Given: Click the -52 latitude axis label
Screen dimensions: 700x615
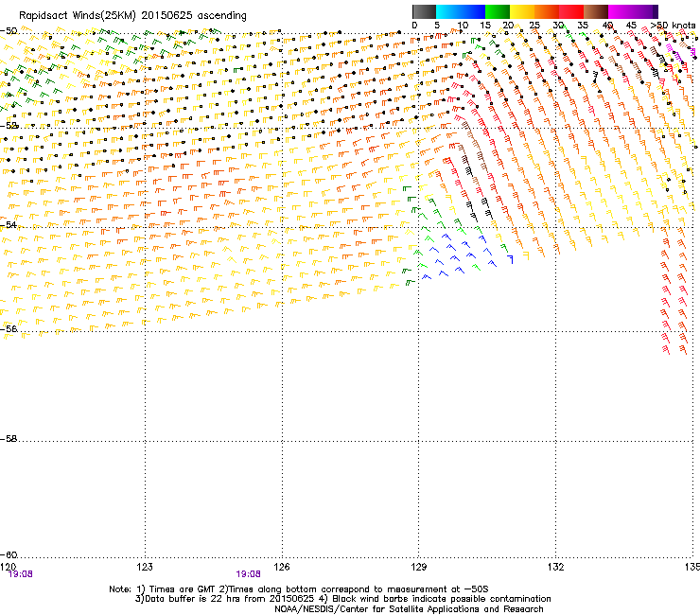Looking at the screenshot, I should (9, 126).
